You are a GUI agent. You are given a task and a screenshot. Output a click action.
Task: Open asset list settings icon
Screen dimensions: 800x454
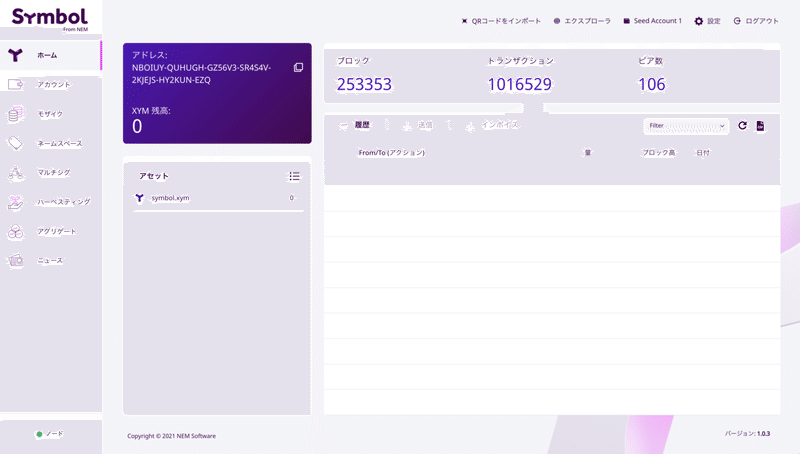[294, 176]
